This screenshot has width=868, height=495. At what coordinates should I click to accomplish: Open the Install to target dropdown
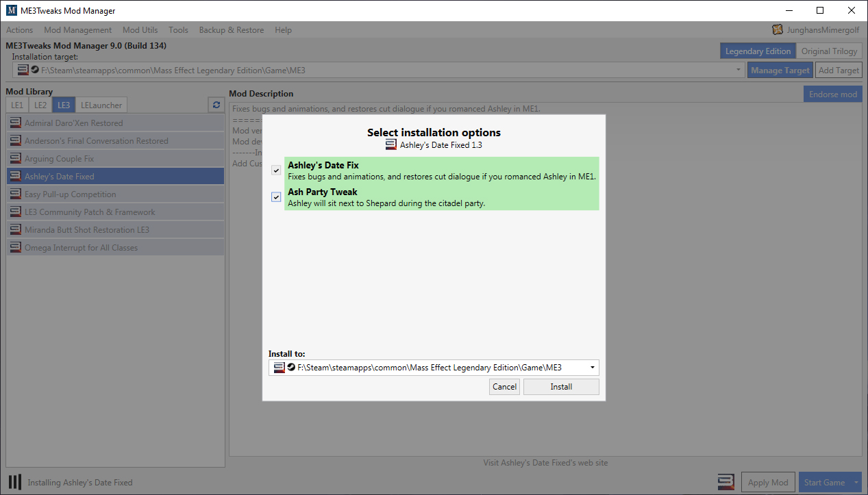[x=592, y=368]
